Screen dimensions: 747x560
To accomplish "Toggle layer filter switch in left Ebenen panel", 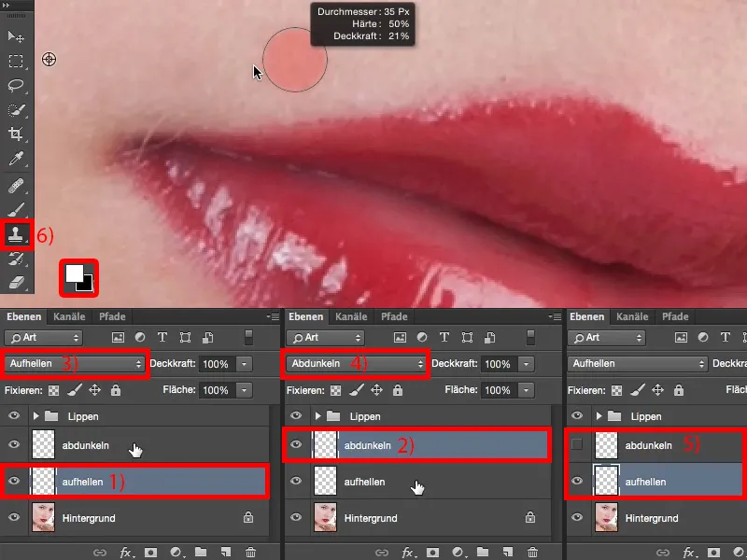I will click(248, 337).
